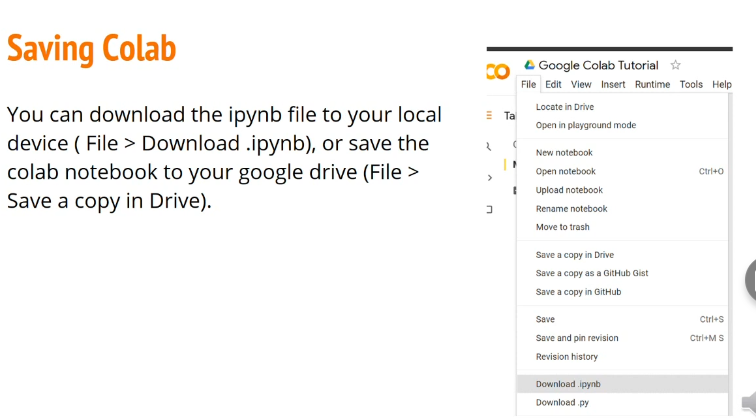The height and width of the screenshot is (418, 756).
Task: Select the Save menu entry
Action: (622, 320)
